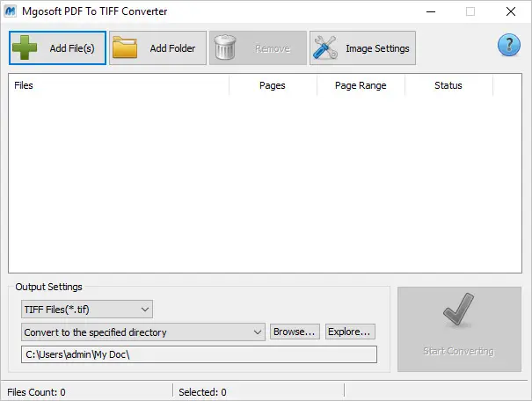Open help with the blue question mark
532x401 pixels.
508,45
